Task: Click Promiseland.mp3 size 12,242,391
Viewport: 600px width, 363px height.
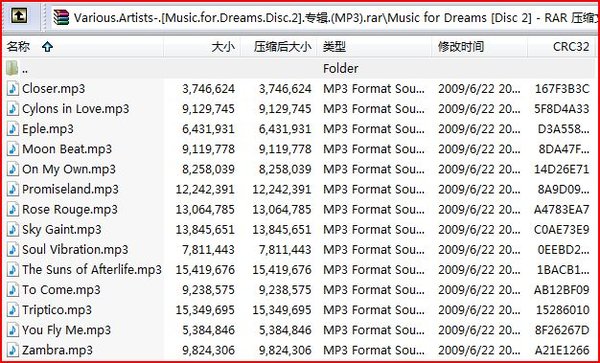Action: (x=205, y=189)
